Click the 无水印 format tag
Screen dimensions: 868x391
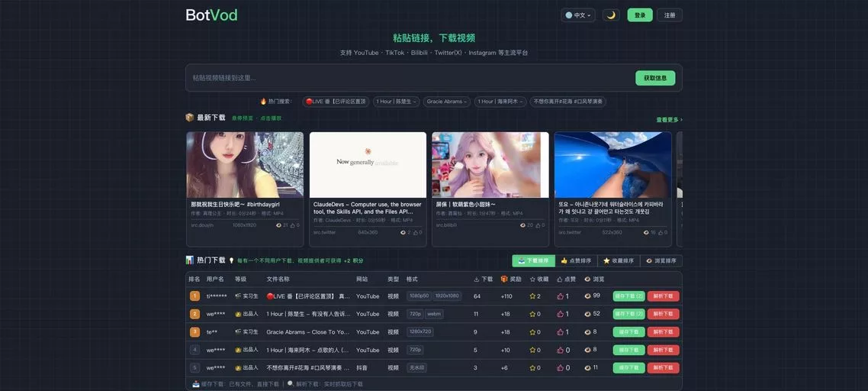(416, 367)
